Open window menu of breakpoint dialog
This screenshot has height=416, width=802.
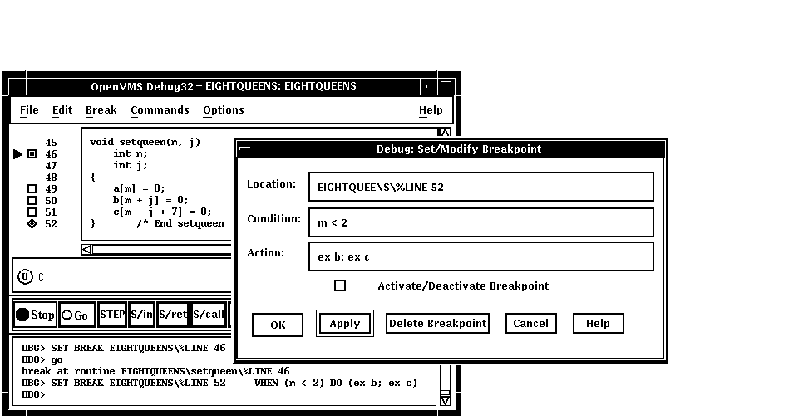246,149
